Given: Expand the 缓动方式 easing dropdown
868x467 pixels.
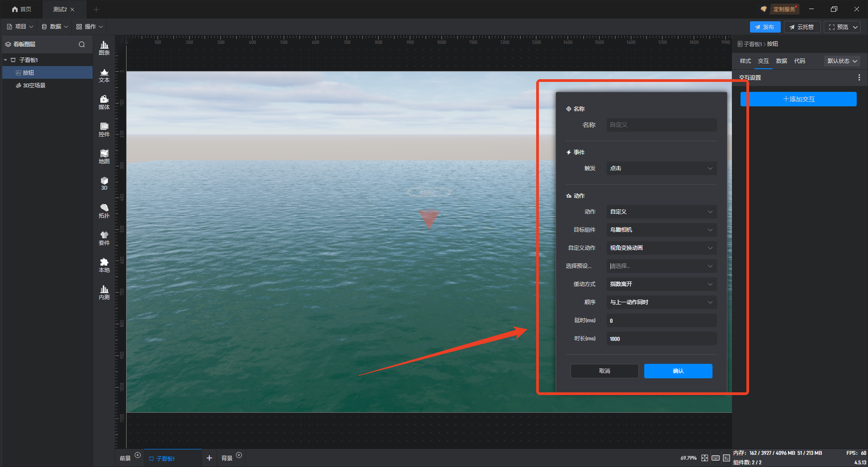Looking at the screenshot, I should 661,284.
